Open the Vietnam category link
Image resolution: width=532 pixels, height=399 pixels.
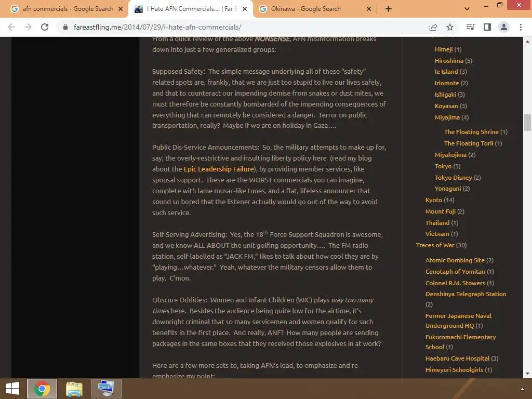point(437,234)
